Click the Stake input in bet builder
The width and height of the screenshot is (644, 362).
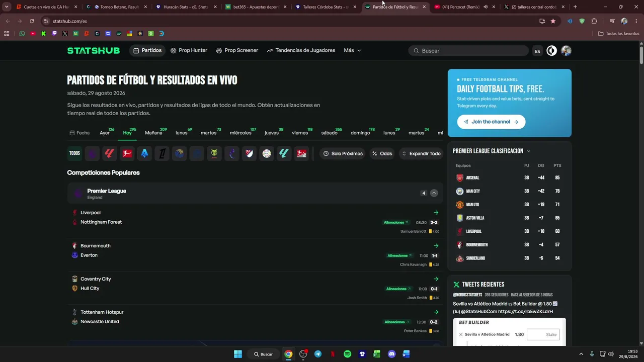[543, 334]
